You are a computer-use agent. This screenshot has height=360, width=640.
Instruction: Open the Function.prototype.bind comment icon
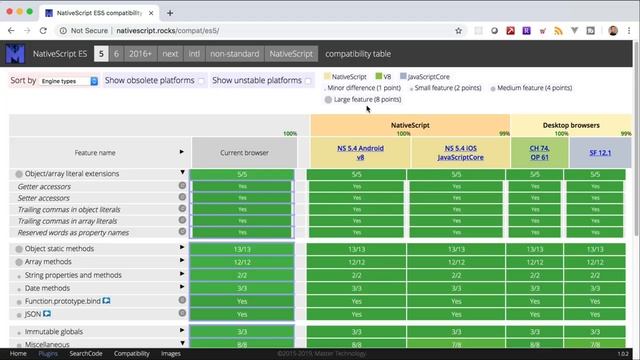pos(106,301)
